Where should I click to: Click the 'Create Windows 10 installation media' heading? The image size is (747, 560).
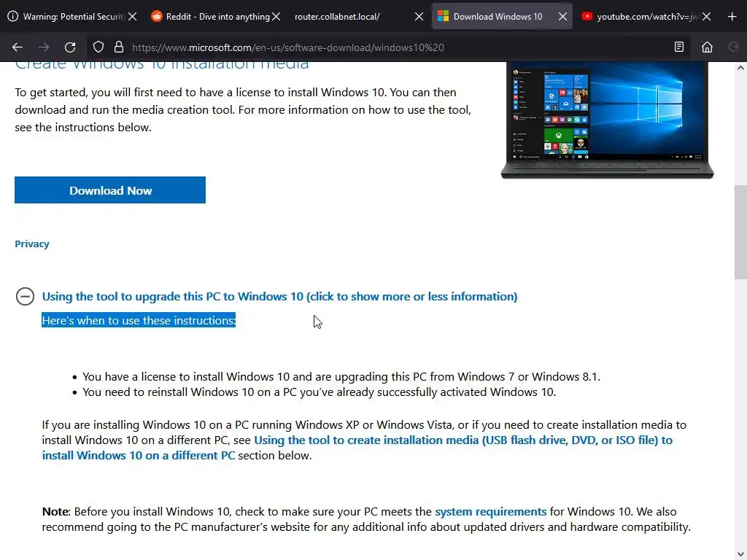162,66
